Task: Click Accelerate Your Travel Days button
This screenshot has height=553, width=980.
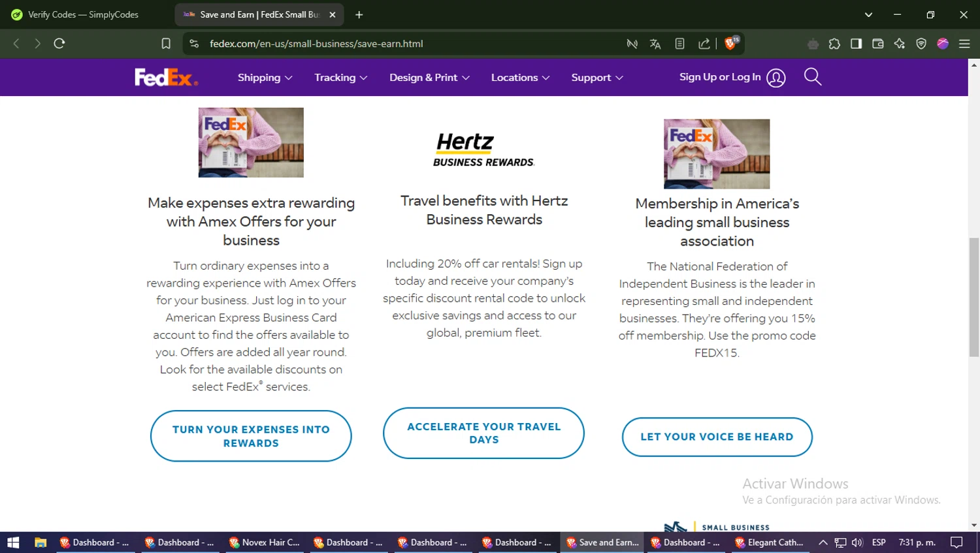Action: pos(483,433)
